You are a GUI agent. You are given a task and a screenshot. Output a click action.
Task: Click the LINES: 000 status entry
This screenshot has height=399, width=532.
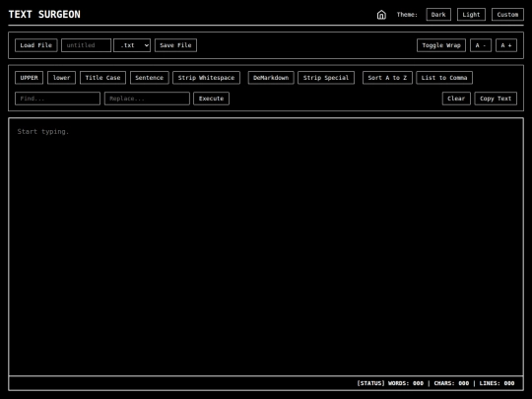(x=497, y=383)
